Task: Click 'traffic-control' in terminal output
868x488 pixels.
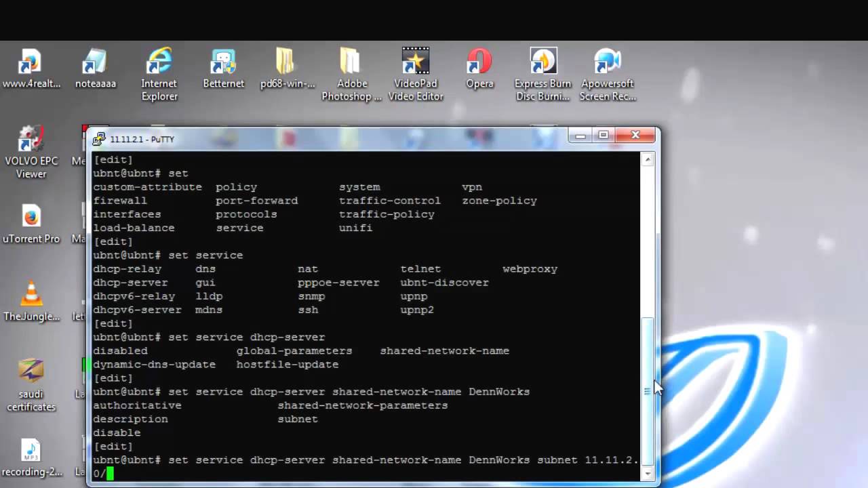Action: pyautogui.click(x=390, y=201)
